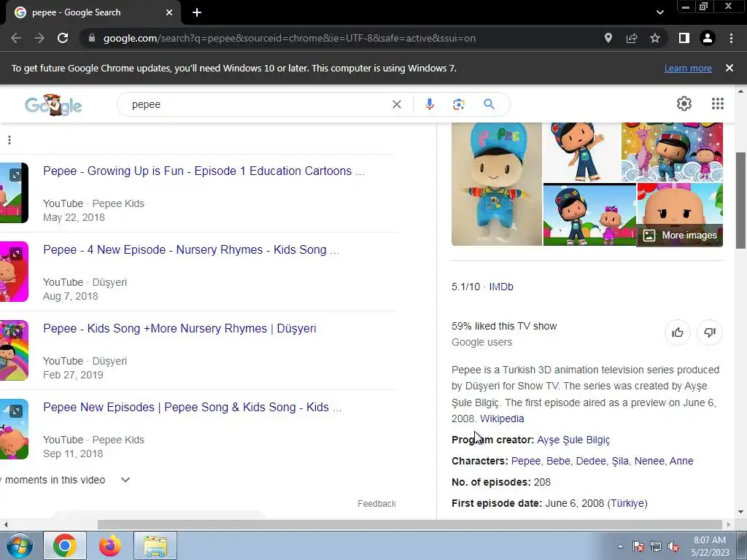
Task: Open Nenee character link
Action: (x=649, y=461)
